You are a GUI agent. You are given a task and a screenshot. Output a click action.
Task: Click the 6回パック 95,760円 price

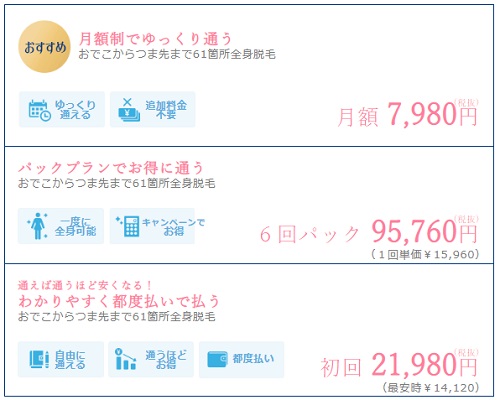coord(369,232)
